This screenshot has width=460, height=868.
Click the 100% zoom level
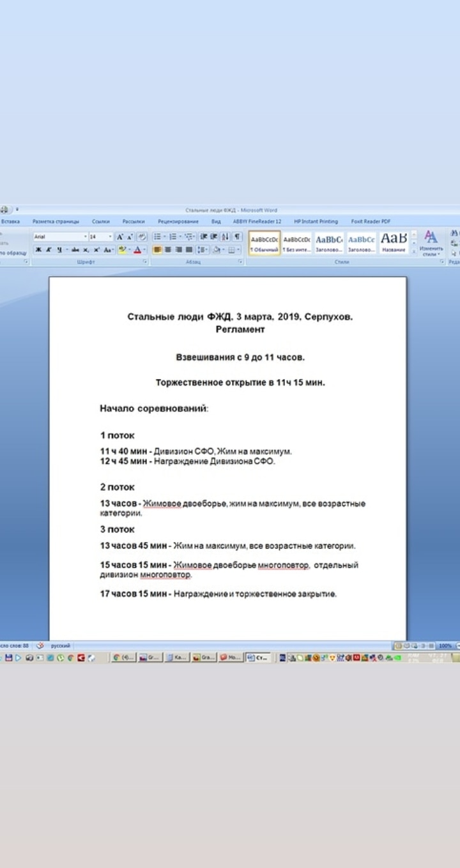point(445,646)
